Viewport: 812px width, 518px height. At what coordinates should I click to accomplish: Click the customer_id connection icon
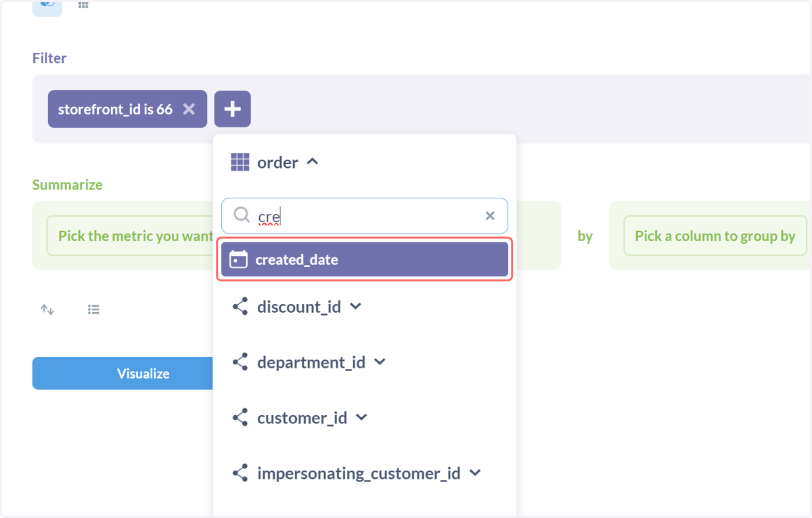click(240, 418)
